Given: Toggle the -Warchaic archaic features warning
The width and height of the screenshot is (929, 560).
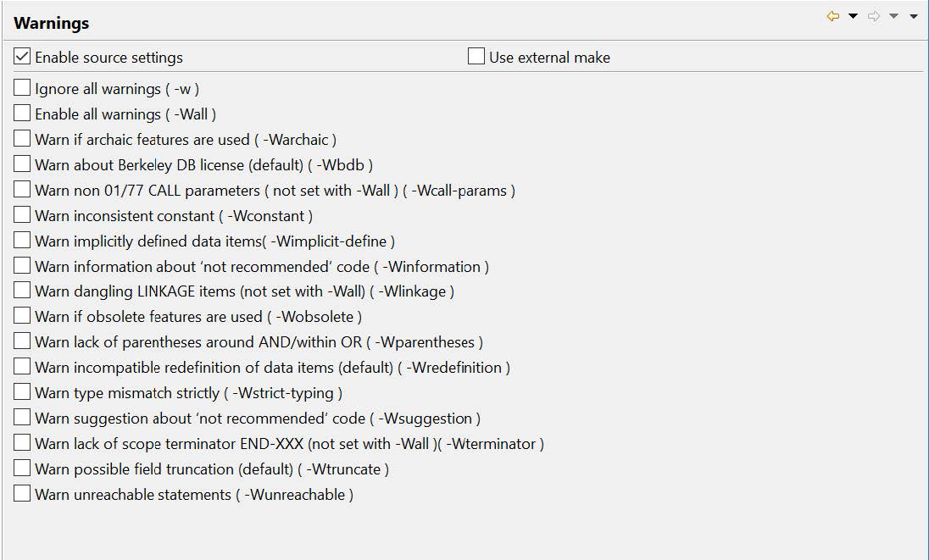Looking at the screenshot, I should 23,139.
